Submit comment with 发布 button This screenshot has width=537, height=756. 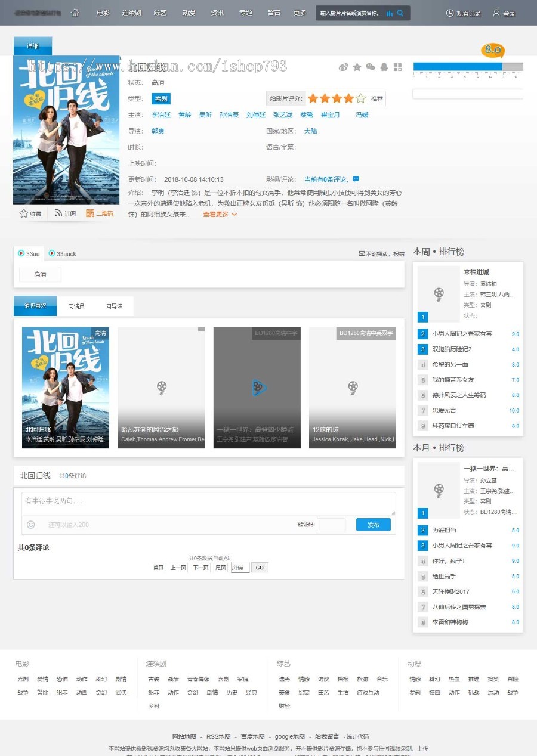coord(374,525)
